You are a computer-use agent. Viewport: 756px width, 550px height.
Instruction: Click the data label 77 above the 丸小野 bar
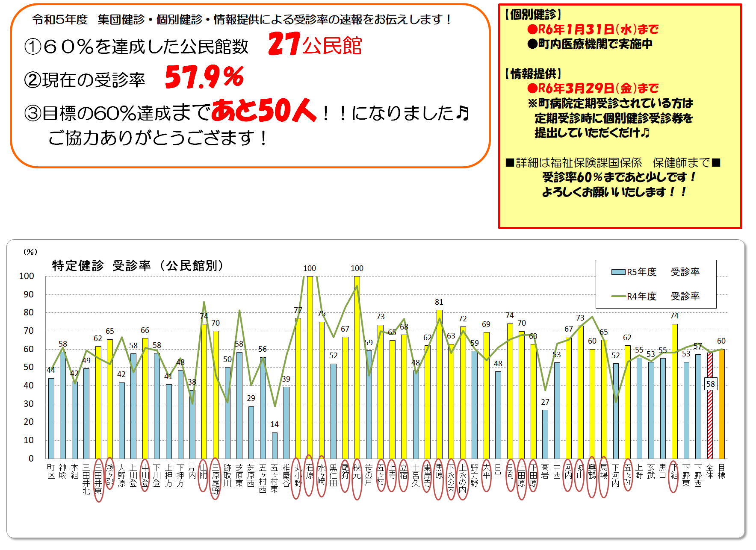click(x=298, y=310)
